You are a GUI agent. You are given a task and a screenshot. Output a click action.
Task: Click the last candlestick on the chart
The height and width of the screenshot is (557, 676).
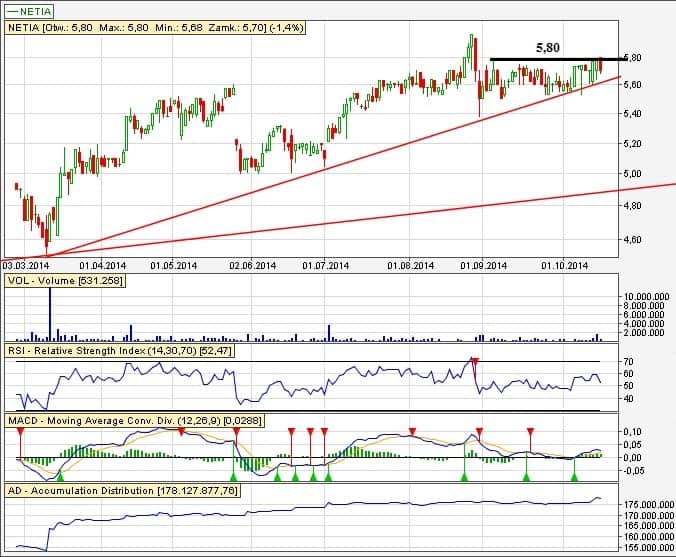pos(600,65)
